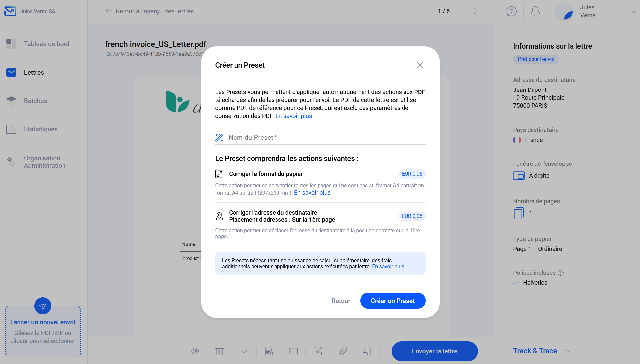The width and height of the screenshot is (640, 364).
Task: Open Statistiques in the sidebar
Action: coord(41,129)
